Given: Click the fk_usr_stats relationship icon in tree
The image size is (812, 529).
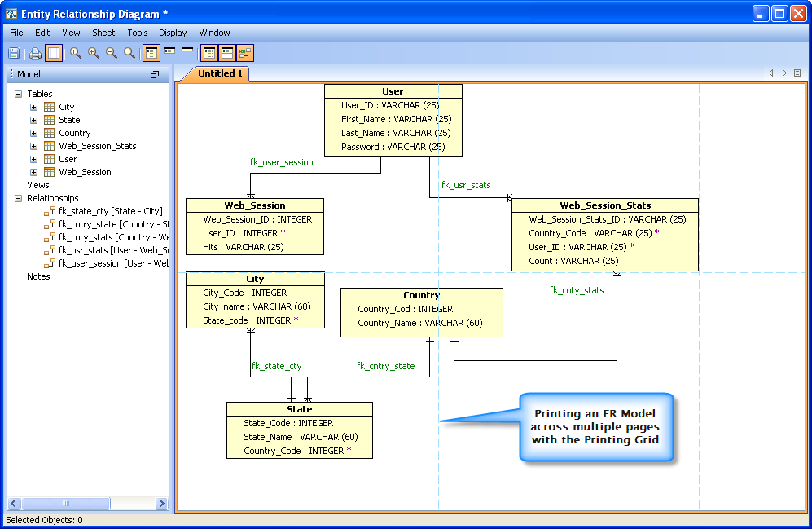Looking at the screenshot, I should pyautogui.click(x=49, y=249).
